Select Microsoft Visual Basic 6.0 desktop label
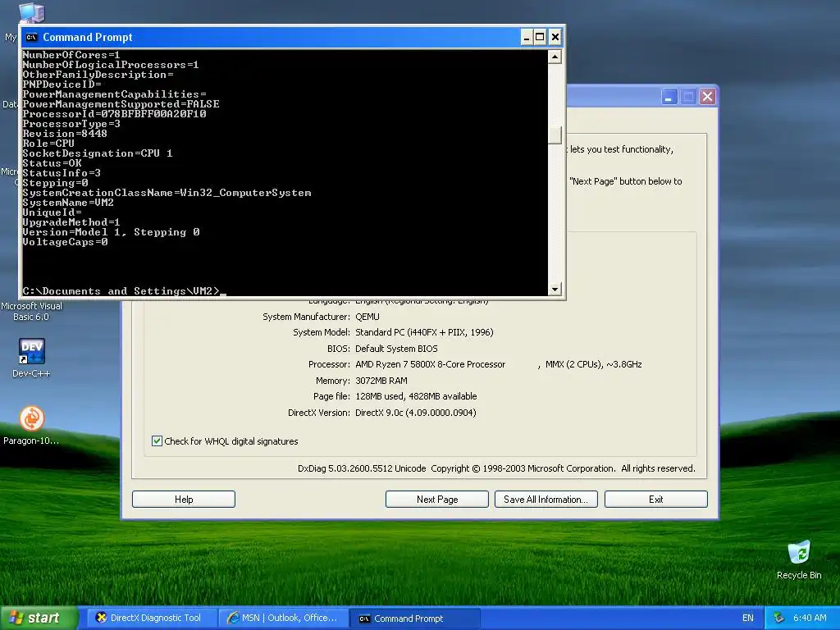Image resolution: width=840 pixels, height=630 pixels. click(x=31, y=311)
